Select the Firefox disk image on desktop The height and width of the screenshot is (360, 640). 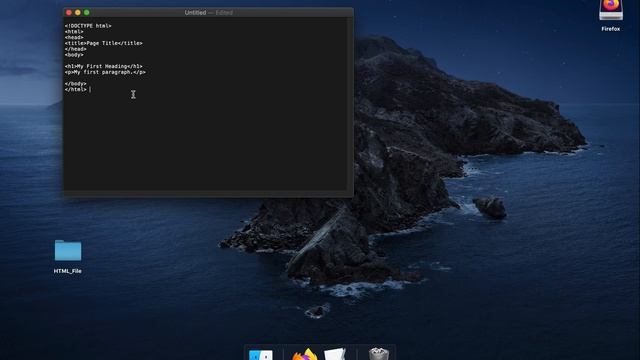(611, 10)
